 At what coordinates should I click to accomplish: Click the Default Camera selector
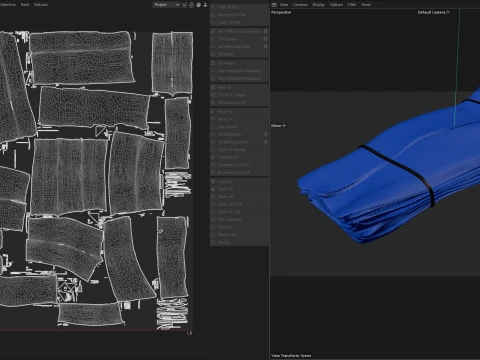(434, 12)
